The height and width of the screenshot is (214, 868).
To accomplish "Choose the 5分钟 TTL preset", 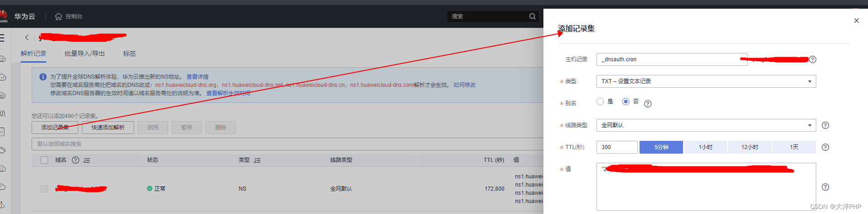I will coord(661,147).
